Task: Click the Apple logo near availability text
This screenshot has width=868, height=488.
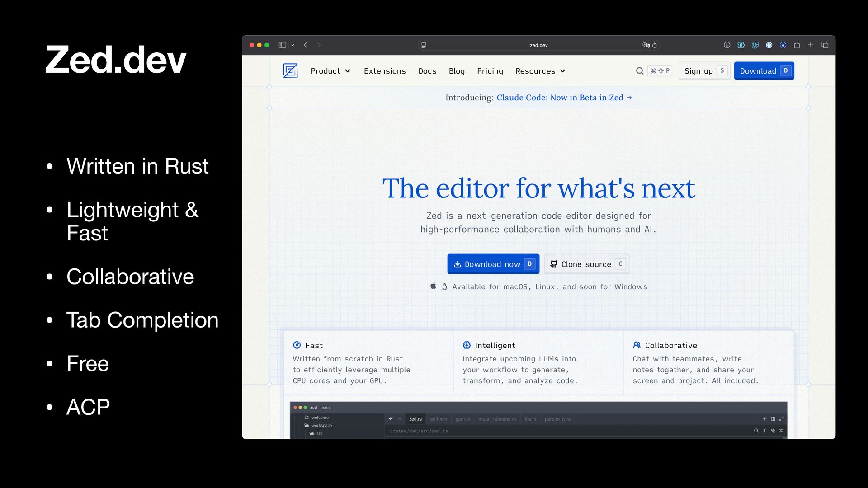Action: pos(433,286)
